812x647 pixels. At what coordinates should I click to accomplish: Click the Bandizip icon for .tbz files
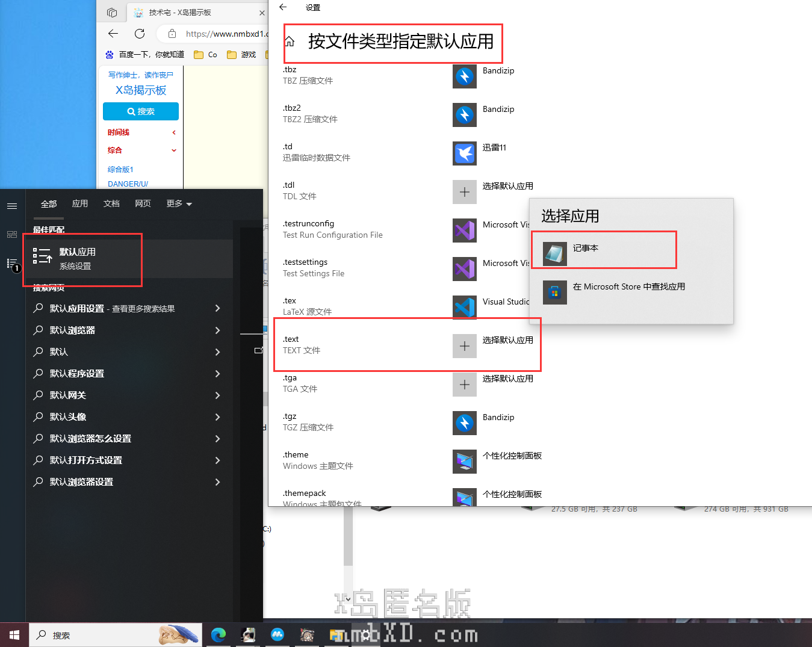464,76
